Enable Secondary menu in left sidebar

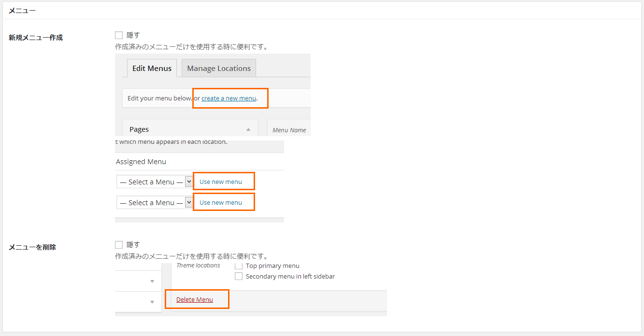coord(238,277)
